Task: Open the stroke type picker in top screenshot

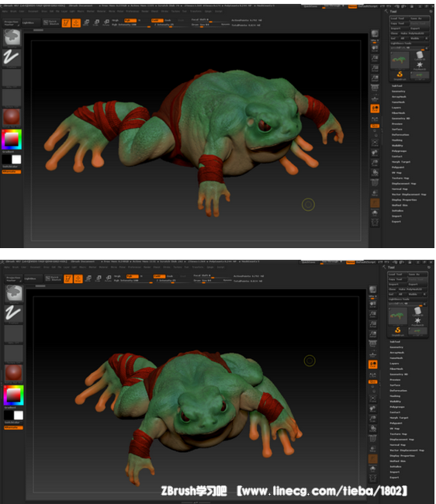Action: pyautogui.click(x=12, y=58)
